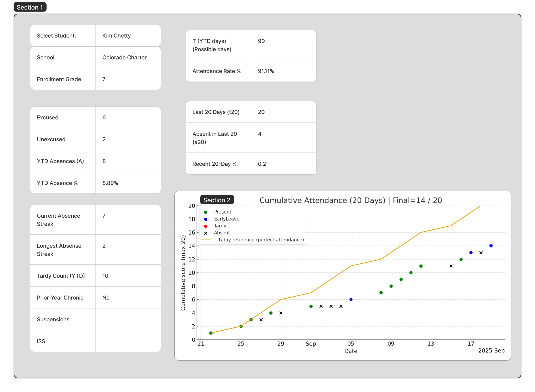
Task: Click the green Present point on Sep 01
Action: 311,307
